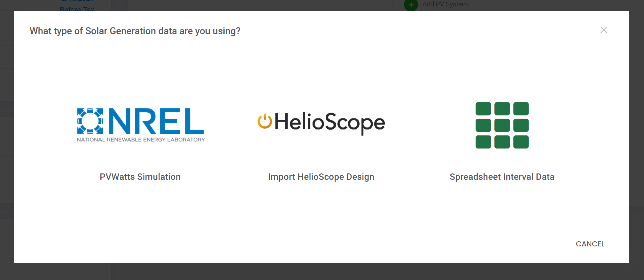Click Spreadsheet Interval Data label
Image resolution: width=644 pixels, height=280 pixels.
point(502,177)
